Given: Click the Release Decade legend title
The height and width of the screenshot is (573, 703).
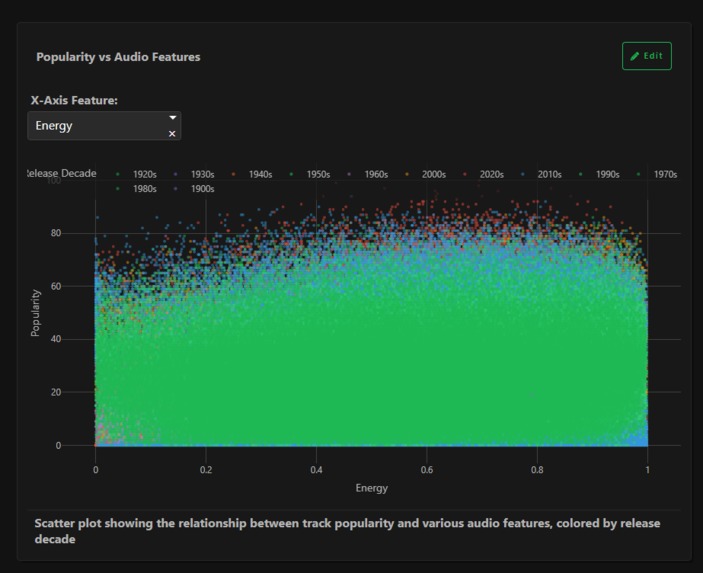Looking at the screenshot, I should click(x=62, y=174).
